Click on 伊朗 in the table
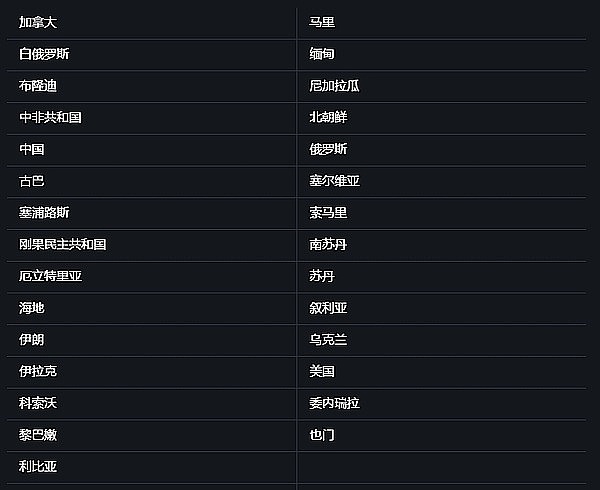Screen dimensions: 600x490 coord(32,340)
